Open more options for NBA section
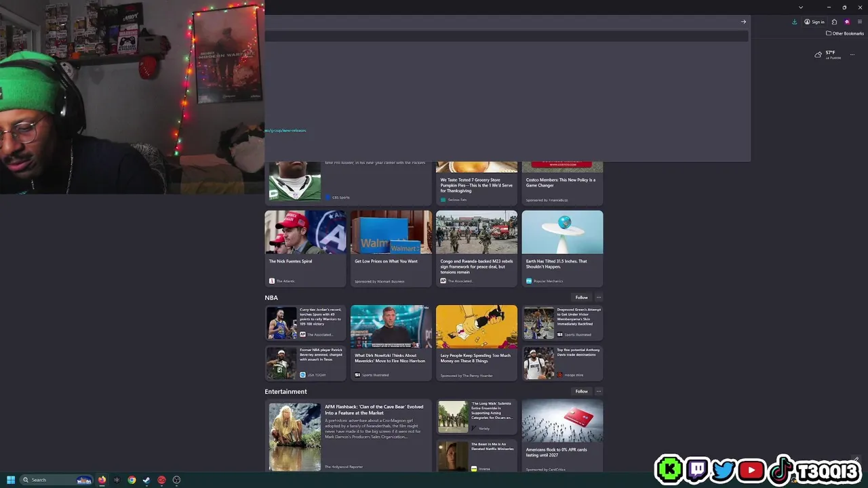868x488 pixels. [598, 298]
